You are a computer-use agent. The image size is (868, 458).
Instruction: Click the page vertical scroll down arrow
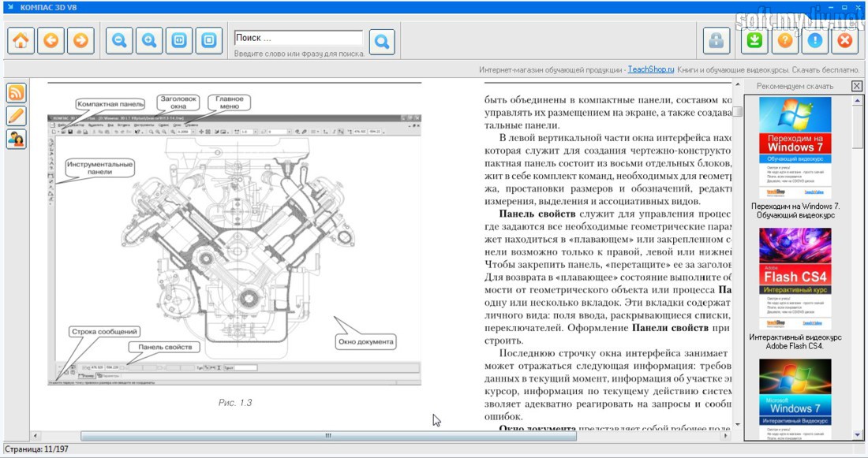point(737,425)
